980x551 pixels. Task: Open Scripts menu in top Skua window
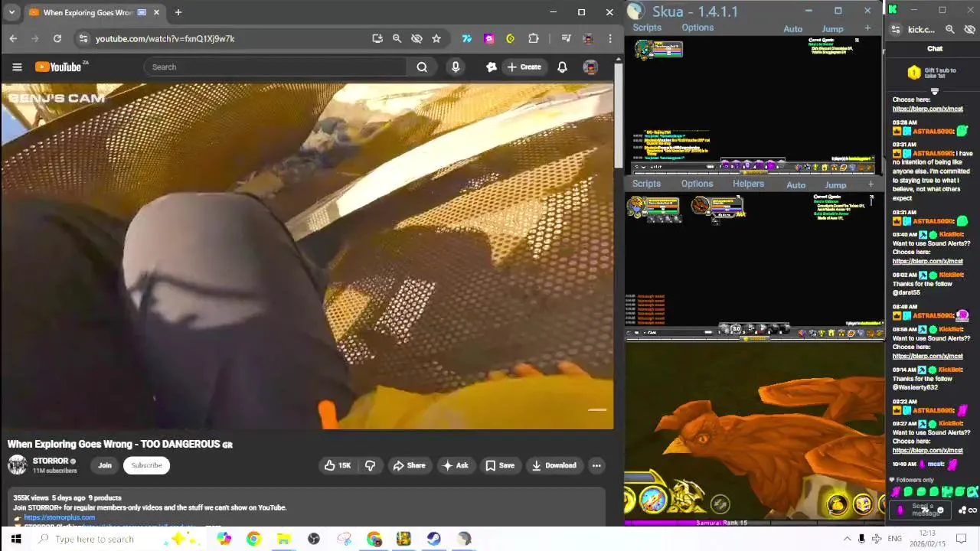pyautogui.click(x=647, y=28)
